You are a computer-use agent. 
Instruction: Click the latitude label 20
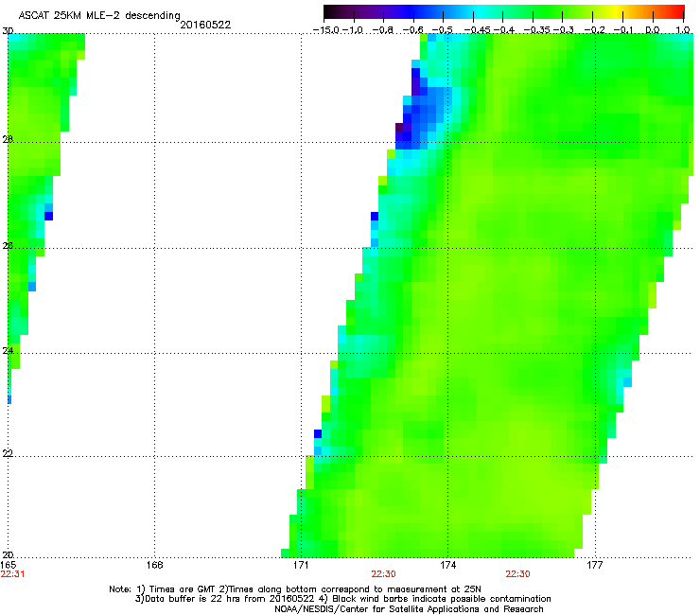pos(8,554)
